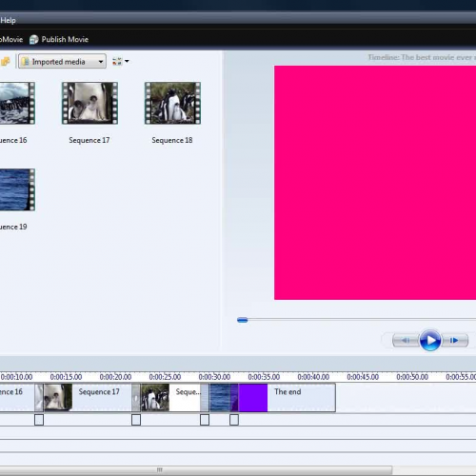Click the horizontal timeline scrollbar
476x476 pixels.
click(x=196, y=469)
